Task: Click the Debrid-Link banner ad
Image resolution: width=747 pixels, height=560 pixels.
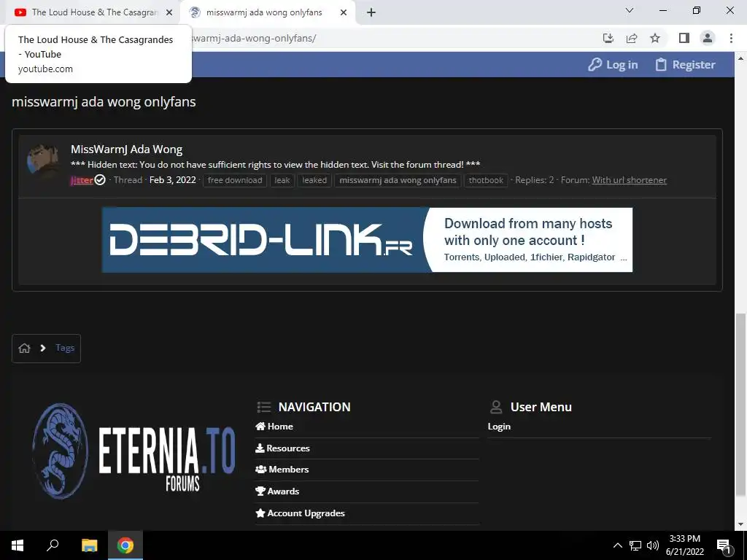Action: 367,239
